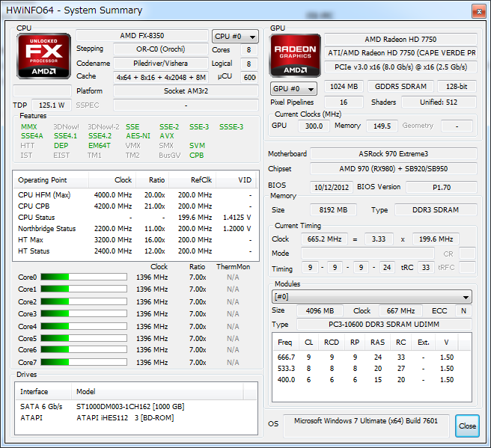The image size is (491, 448).
Task: Click the ASRock 970 Extreme3 motherboard field
Action: (394, 154)
